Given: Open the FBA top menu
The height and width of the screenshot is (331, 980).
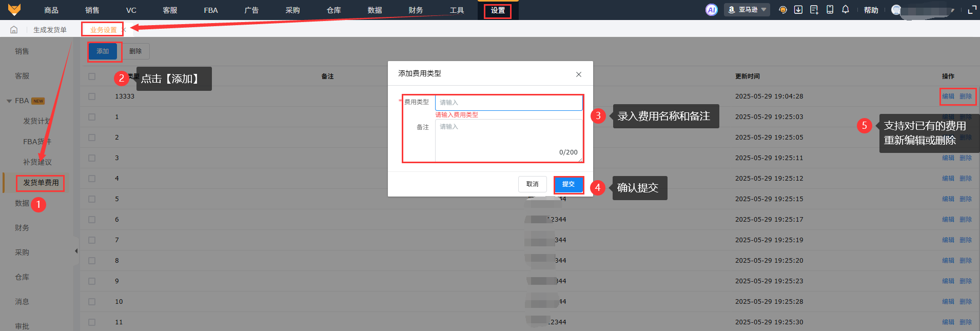Looking at the screenshot, I should tap(211, 10).
